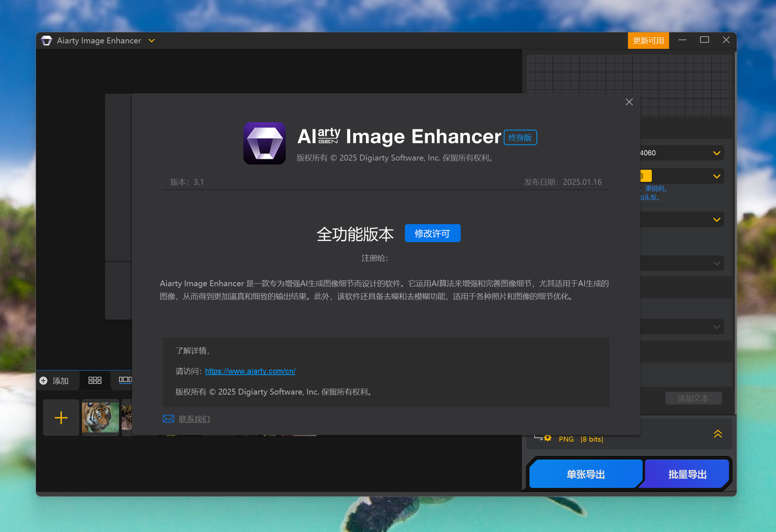
Task: Expand the 4060 GPU dropdown
Action: point(716,153)
